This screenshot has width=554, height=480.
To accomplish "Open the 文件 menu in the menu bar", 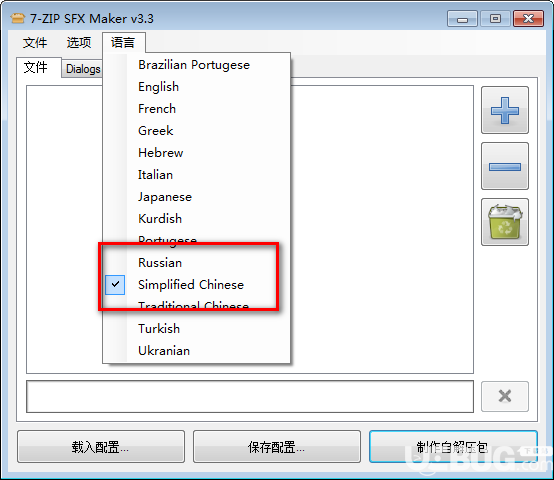I will coord(35,43).
